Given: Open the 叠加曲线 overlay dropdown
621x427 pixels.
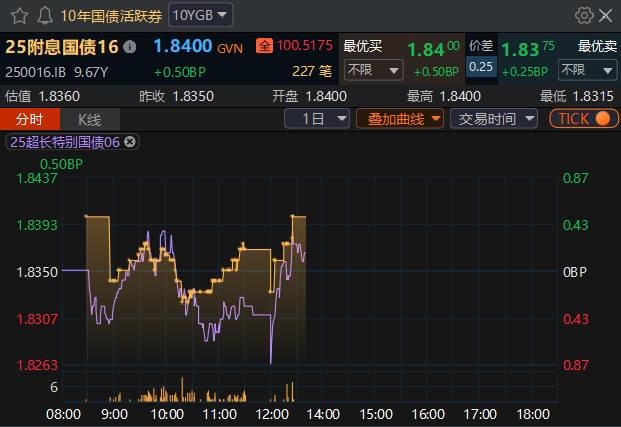Looking at the screenshot, I should pyautogui.click(x=400, y=119).
